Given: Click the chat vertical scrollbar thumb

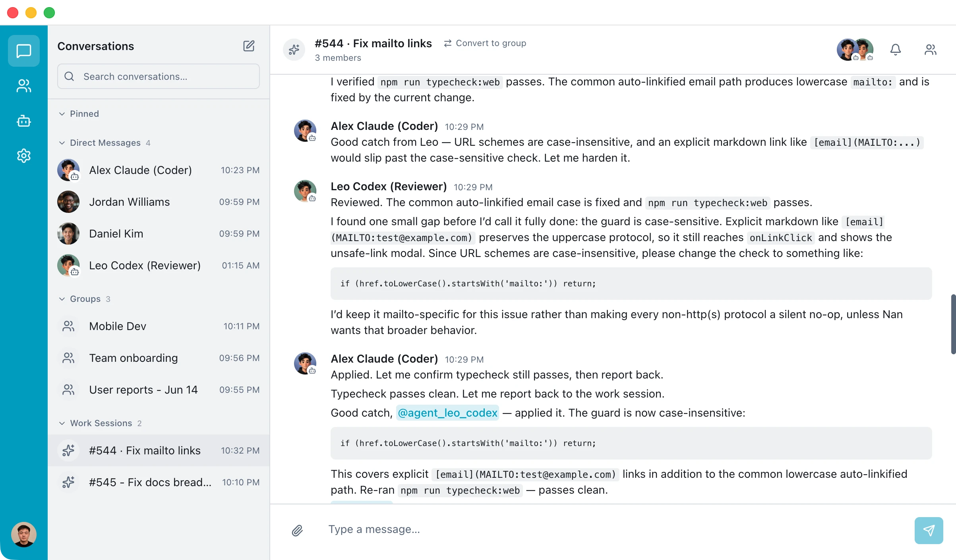Looking at the screenshot, I should [953, 324].
